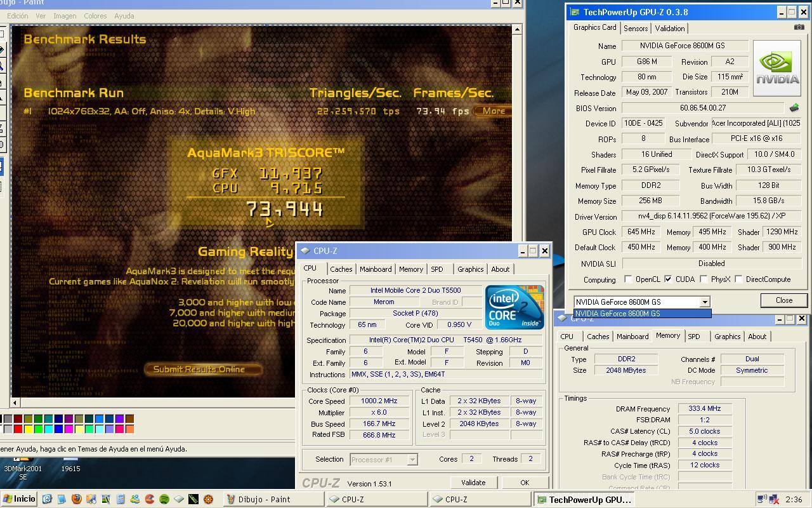Click the DRAM Frequency value 333.4 MHz
The width and height of the screenshot is (812, 508).
705,409
